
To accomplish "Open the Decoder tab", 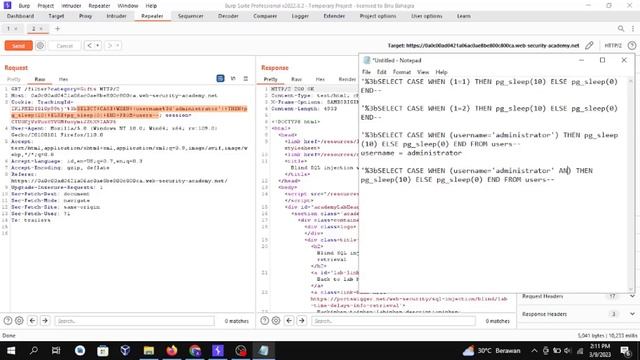I will coord(228,16).
